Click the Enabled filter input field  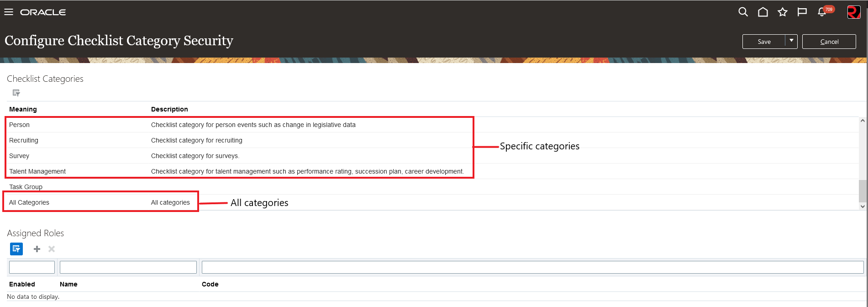pyautogui.click(x=32, y=267)
